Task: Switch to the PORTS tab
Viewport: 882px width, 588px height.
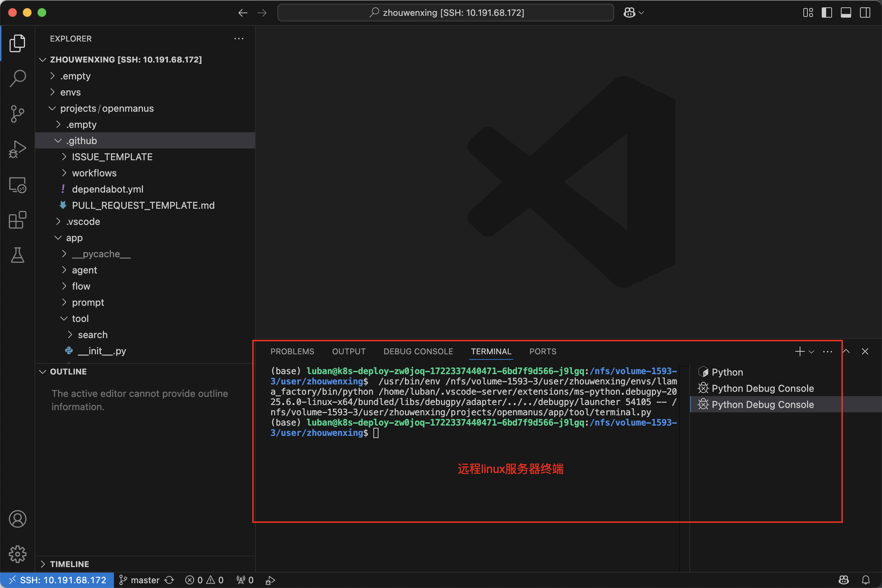Action: click(543, 351)
